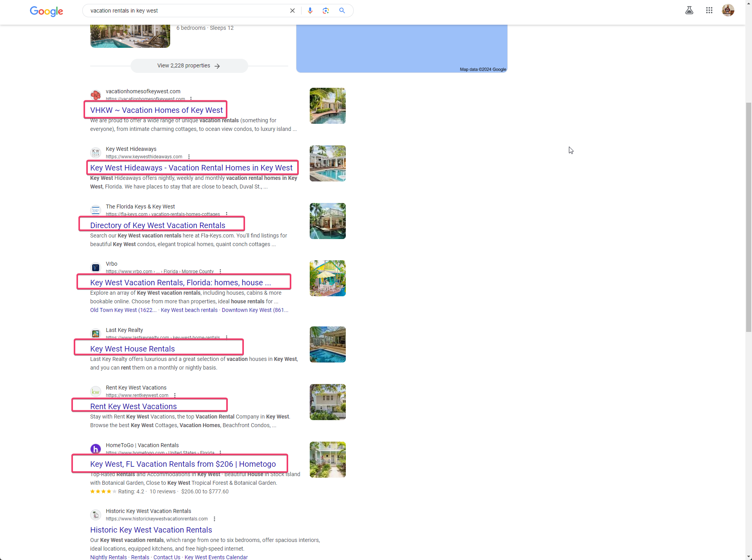Open the Rentals sitelink under Historic Key West

(140, 557)
